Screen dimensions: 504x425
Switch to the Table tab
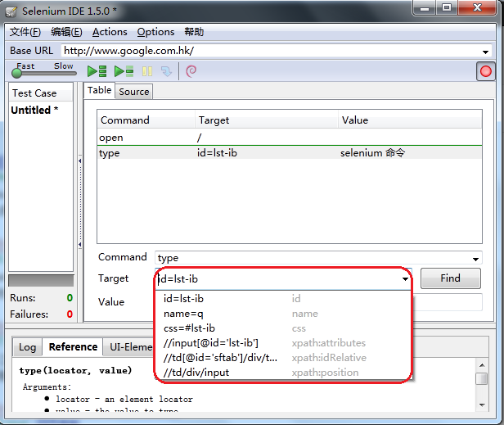pyautogui.click(x=99, y=90)
